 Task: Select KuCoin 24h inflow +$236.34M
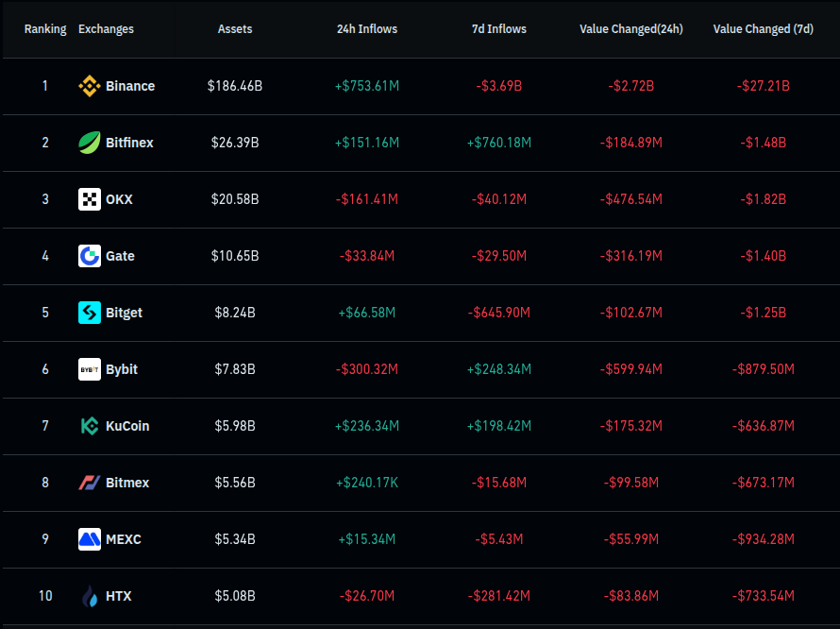pos(367,426)
